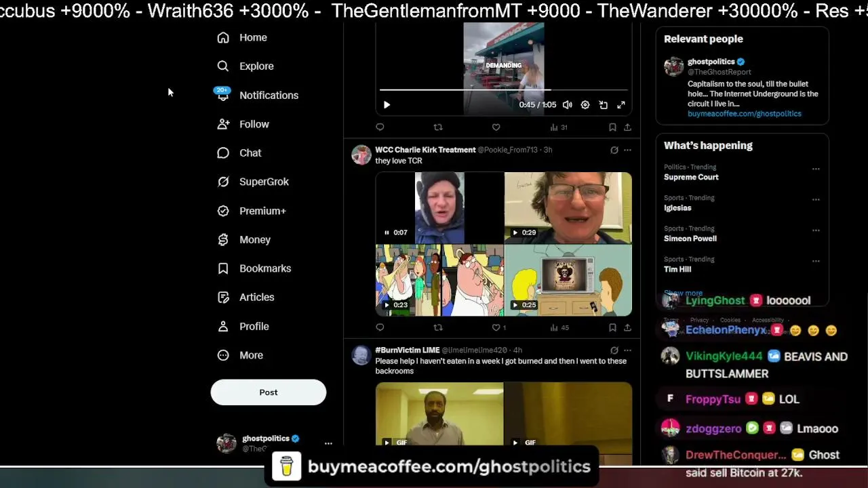Open more options for the Simeon Powell trend
Viewport: 868px width, 488px height.
pyautogui.click(x=816, y=230)
